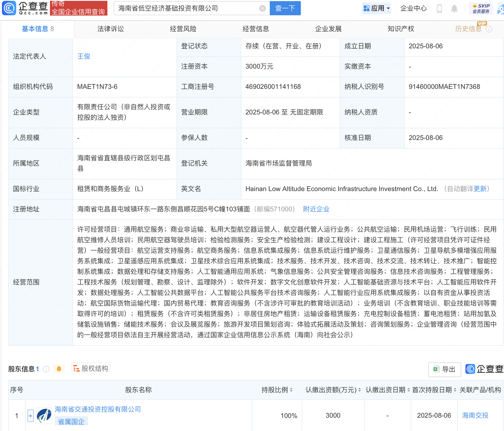Expand shareholder row with the plus icon

[x=31, y=416]
